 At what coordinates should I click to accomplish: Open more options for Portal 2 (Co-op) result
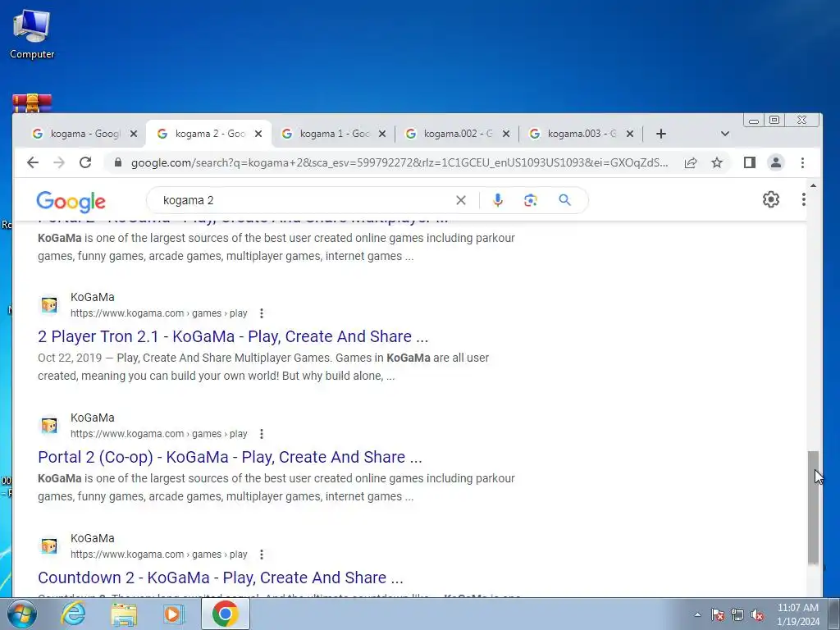point(262,434)
